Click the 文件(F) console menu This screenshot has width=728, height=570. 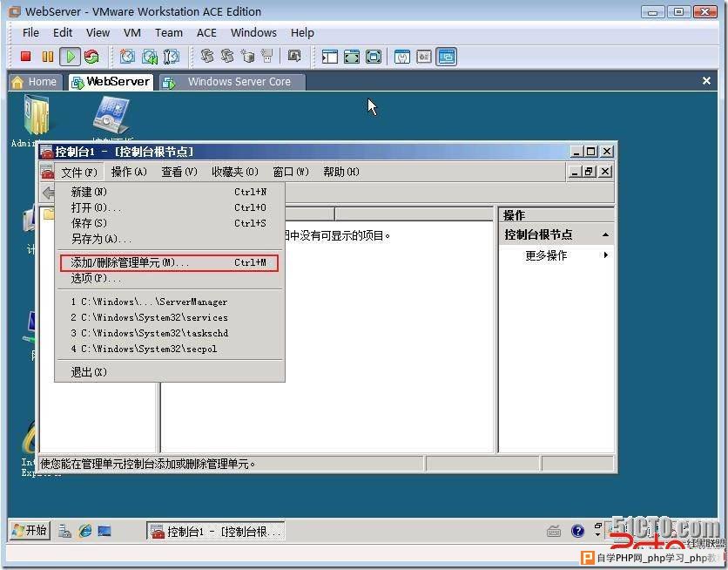pos(79,173)
